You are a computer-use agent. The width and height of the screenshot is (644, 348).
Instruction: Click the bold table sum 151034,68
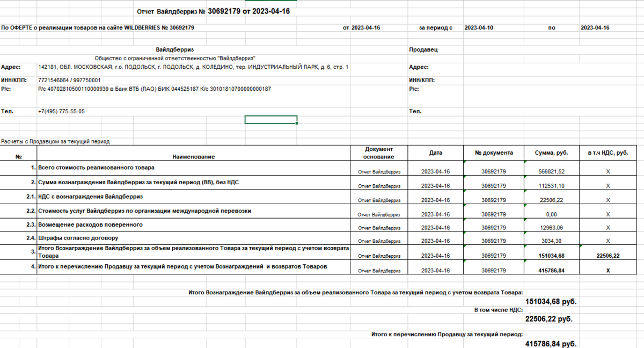pyautogui.click(x=551, y=256)
